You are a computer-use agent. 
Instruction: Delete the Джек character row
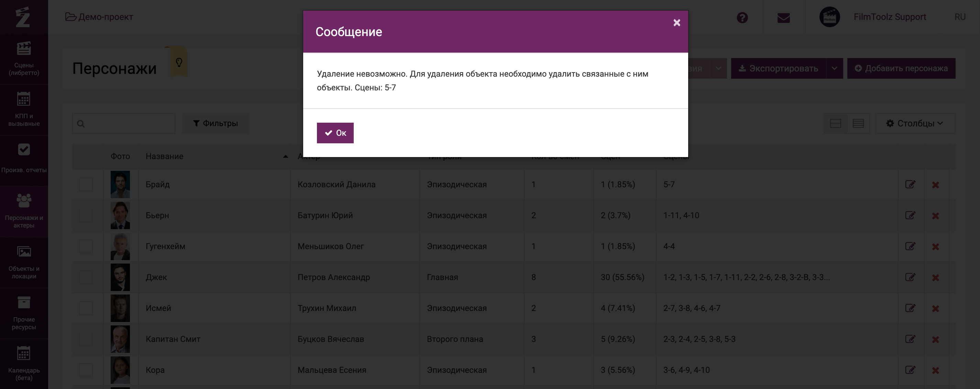click(x=936, y=278)
